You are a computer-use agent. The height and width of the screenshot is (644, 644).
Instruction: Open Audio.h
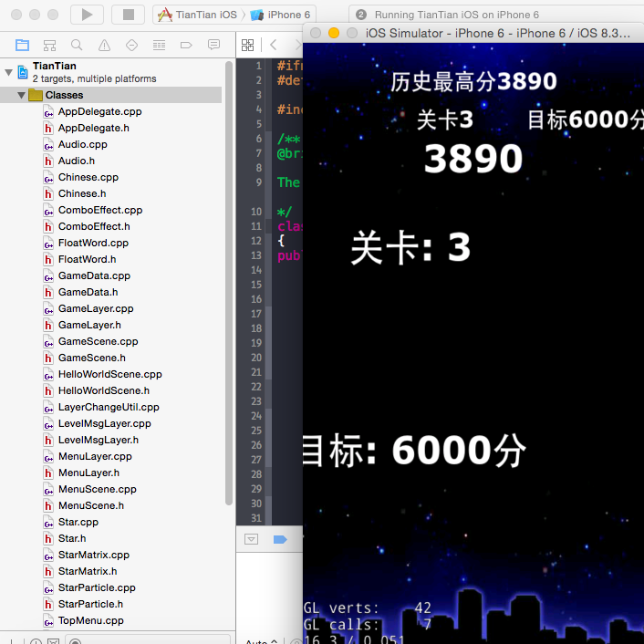[x=77, y=161]
